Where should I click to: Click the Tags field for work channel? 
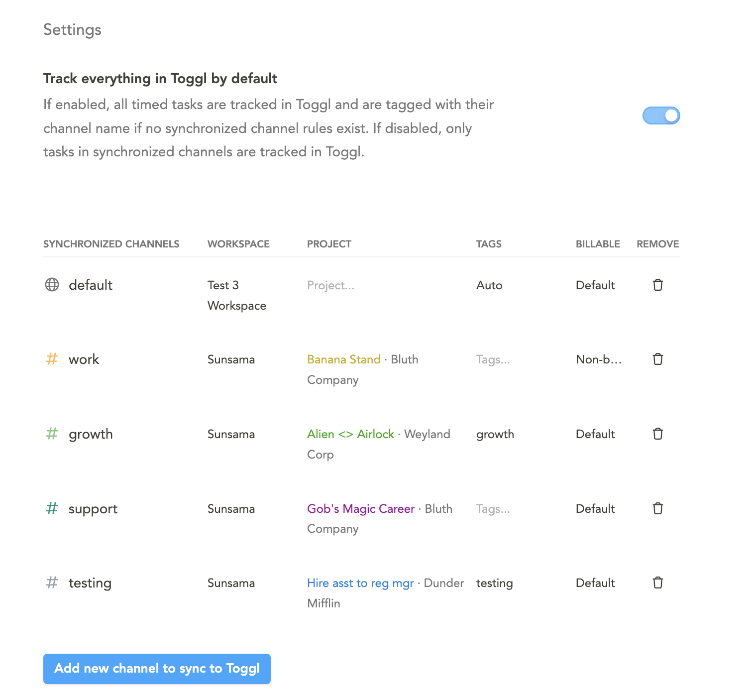[x=493, y=359]
